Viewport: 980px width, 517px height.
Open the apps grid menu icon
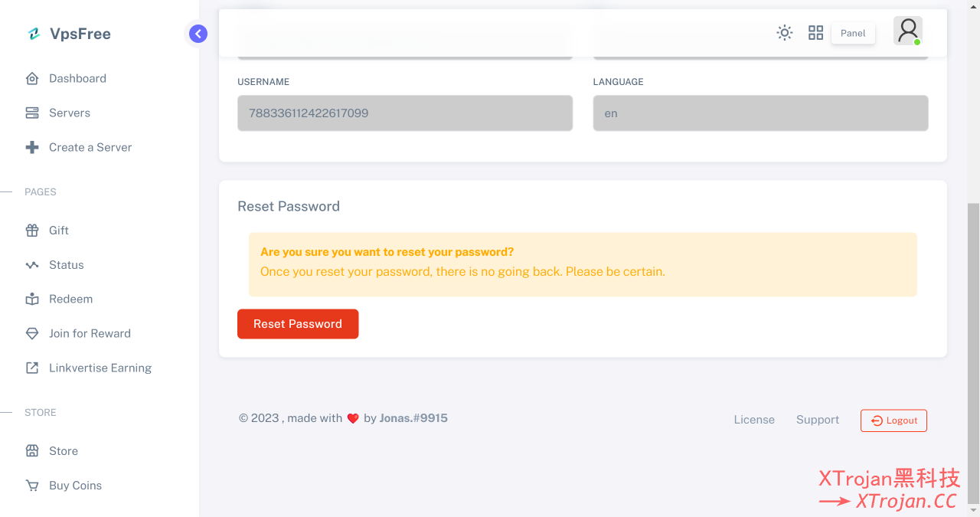click(816, 33)
